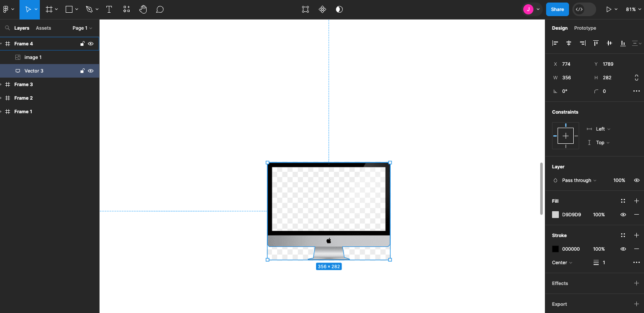Remove the 000000 stroke

coord(636,249)
